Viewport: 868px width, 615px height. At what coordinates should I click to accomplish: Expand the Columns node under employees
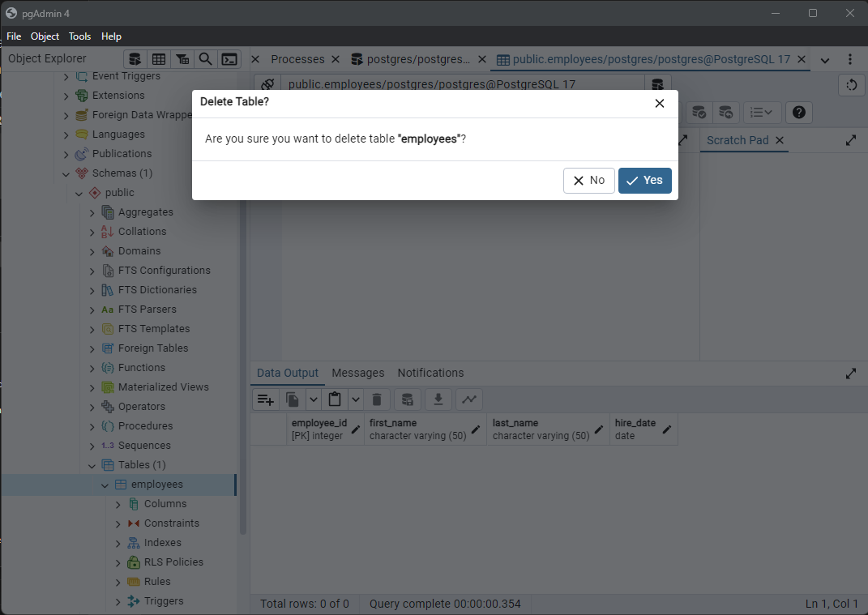(118, 503)
